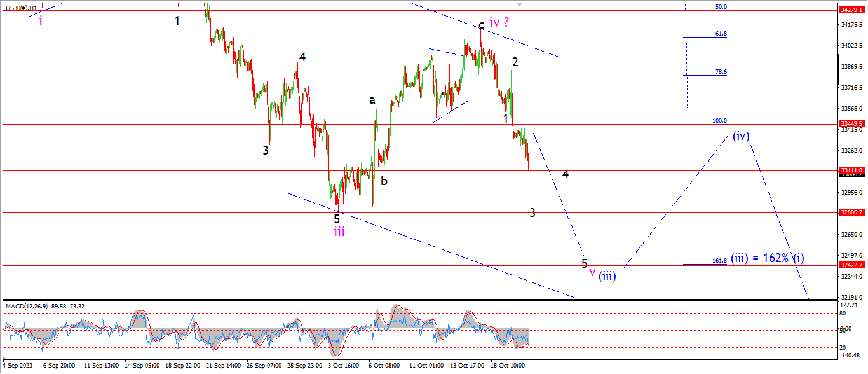The height and width of the screenshot is (374, 868).
Task: Select the Fibonacci 78.6 level label
Action: (721, 72)
